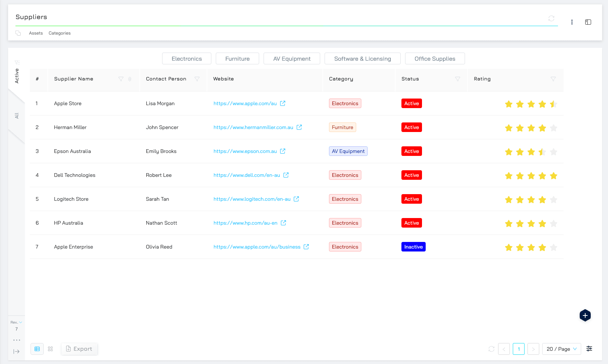The image size is (608, 364).
Task: Select the 'Lisa Morgan' contact cell
Action: 160,103
